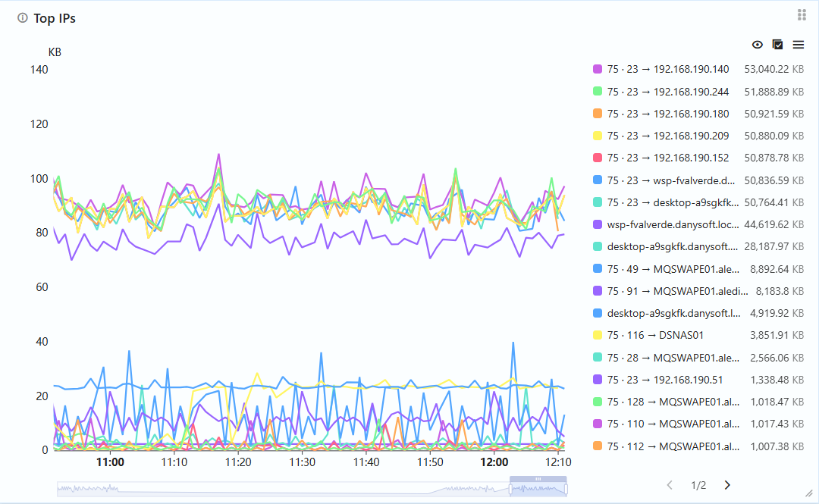Image resolution: width=819 pixels, height=504 pixels.
Task: Click the top grip of the selected time range
Action: [x=538, y=479]
